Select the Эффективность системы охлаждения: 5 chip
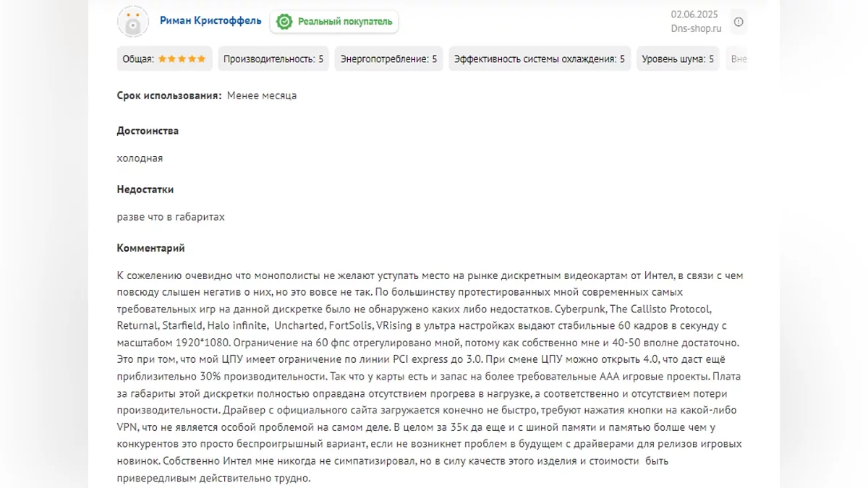The image size is (868, 488). pos(539,59)
